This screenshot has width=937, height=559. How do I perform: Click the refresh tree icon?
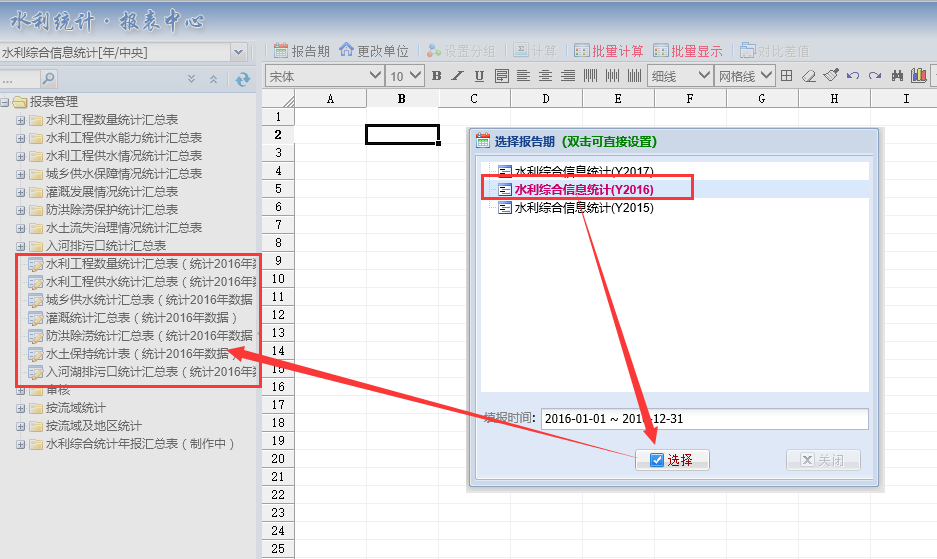click(241, 79)
